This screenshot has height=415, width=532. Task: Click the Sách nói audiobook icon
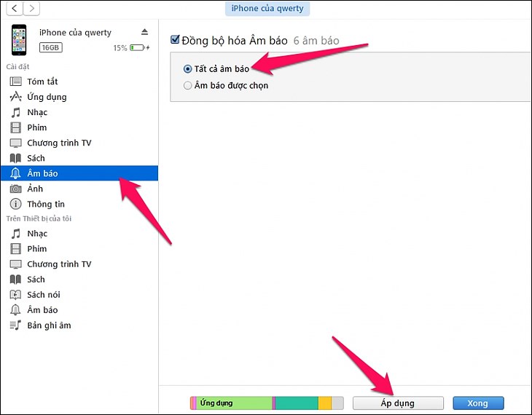[x=15, y=295]
